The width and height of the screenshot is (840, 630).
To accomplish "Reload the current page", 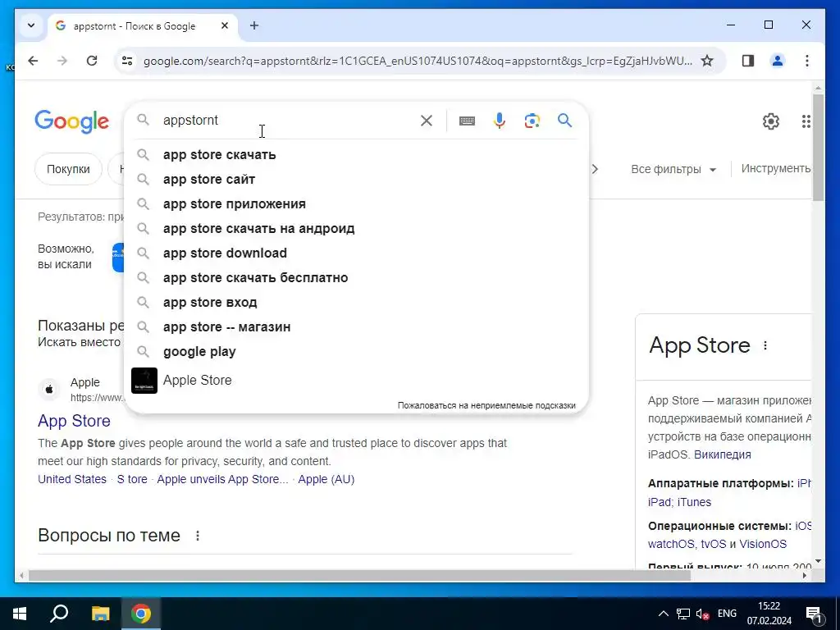I will click(x=92, y=61).
